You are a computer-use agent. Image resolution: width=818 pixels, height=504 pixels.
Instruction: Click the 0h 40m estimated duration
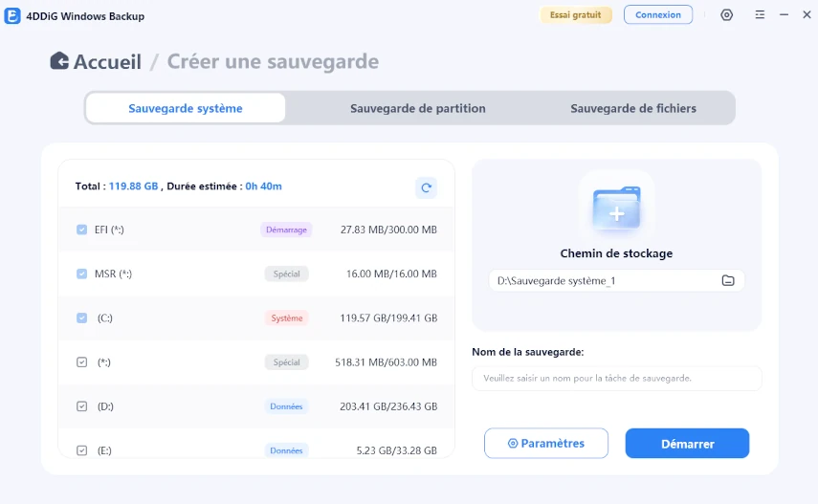263,186
